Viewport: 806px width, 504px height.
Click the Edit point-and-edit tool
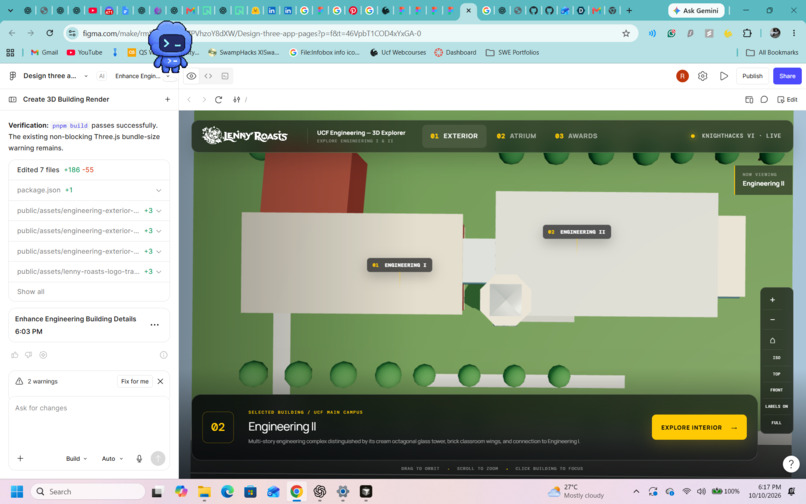point(787,99)
